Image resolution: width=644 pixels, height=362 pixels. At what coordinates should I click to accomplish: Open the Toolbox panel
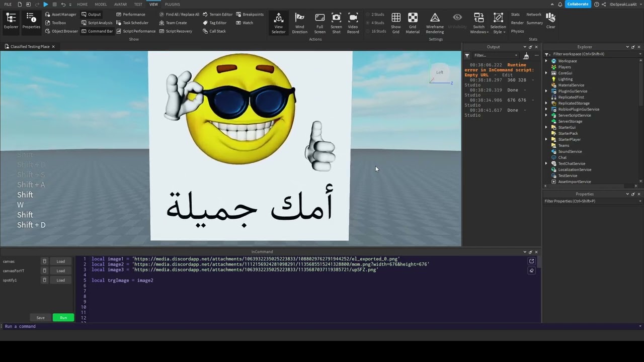click(x=55, y=23)
